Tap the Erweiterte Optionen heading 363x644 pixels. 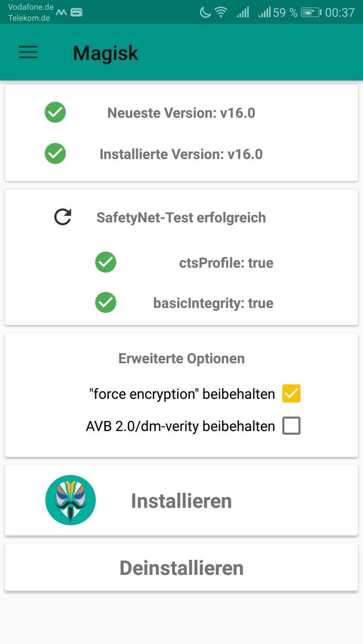[x=181, y=358]
